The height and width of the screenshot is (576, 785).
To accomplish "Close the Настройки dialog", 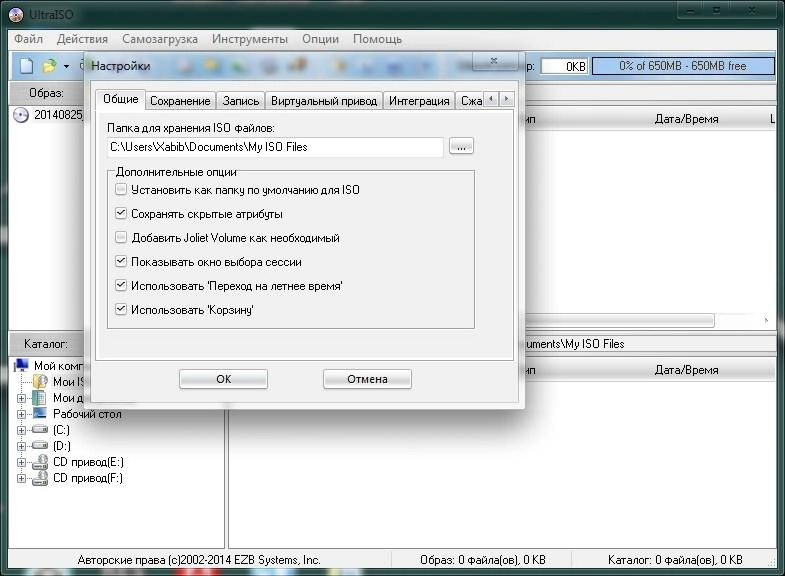I will (x=494, y=61).
